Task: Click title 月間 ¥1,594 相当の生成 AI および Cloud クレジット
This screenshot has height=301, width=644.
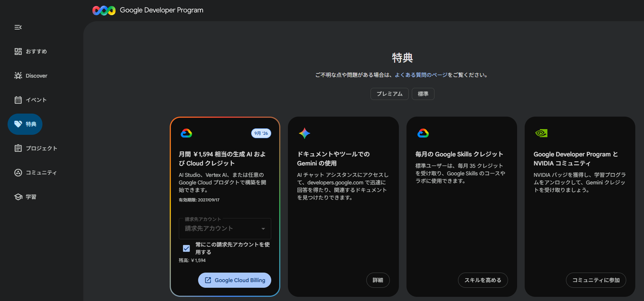Action: [222, 159]
